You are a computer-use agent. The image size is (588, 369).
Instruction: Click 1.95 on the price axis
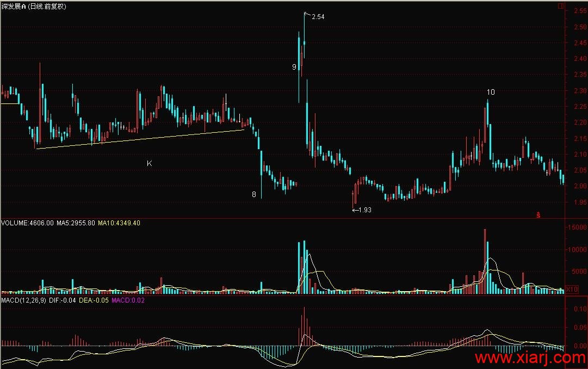580,202
